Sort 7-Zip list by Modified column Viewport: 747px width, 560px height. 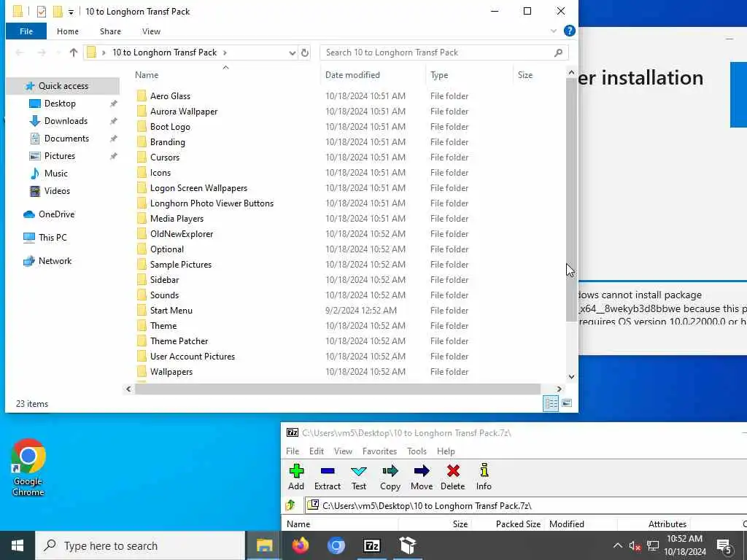pyautogui.click(x=566, y=524)
